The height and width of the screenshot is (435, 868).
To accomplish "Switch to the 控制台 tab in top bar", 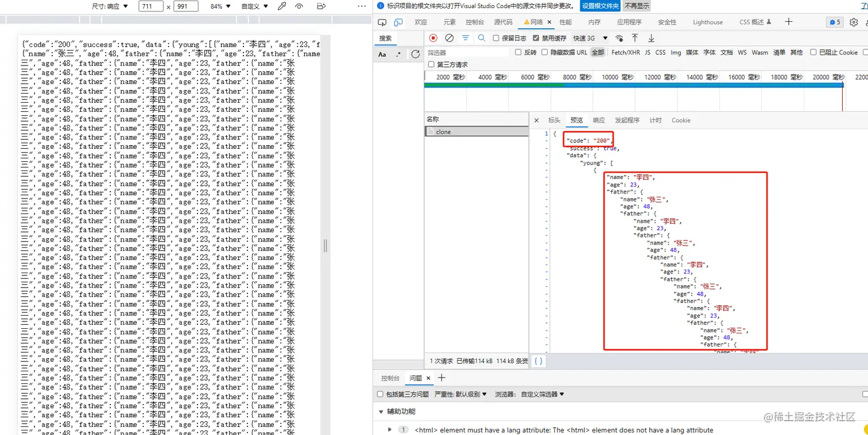I will click(x=475, y=22).
